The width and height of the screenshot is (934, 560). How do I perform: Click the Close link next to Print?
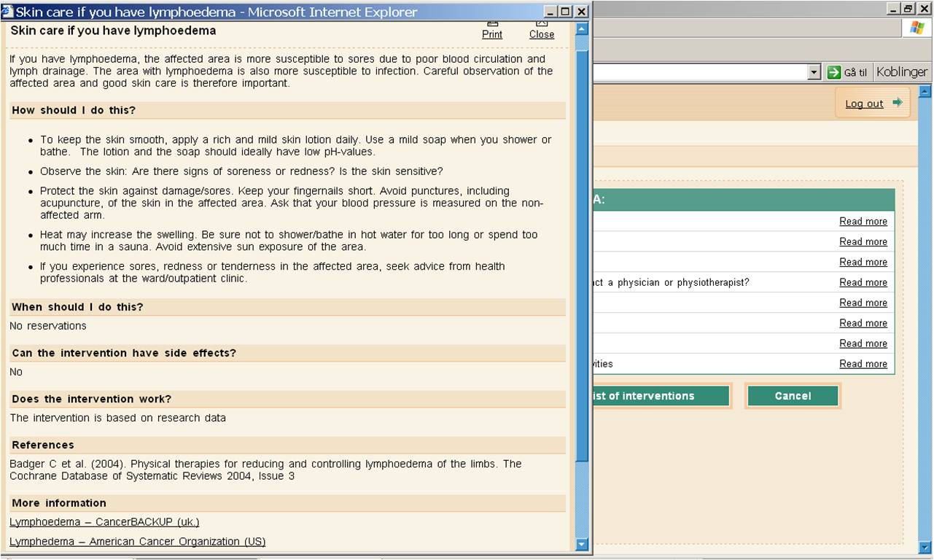(x=542, y=34)
